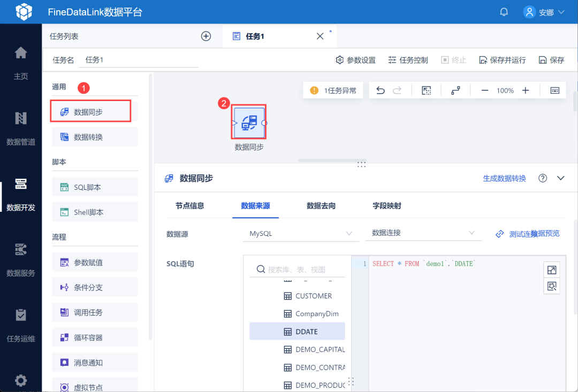Select 消息通知 node
Viewport: 578px width, 392px height.
pyautogui.click(x=95, y=363)
